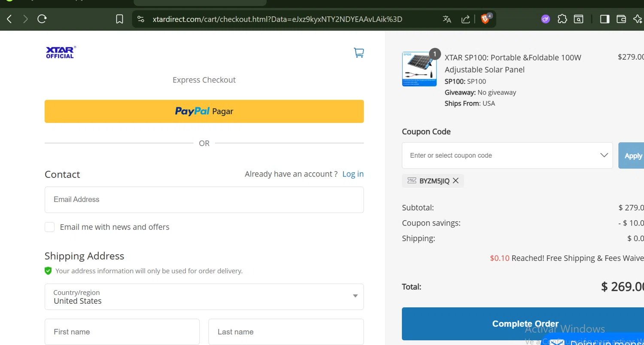Click the $0.10 Reached free shipping notice

pyautogui.click(x=567, y=258)
